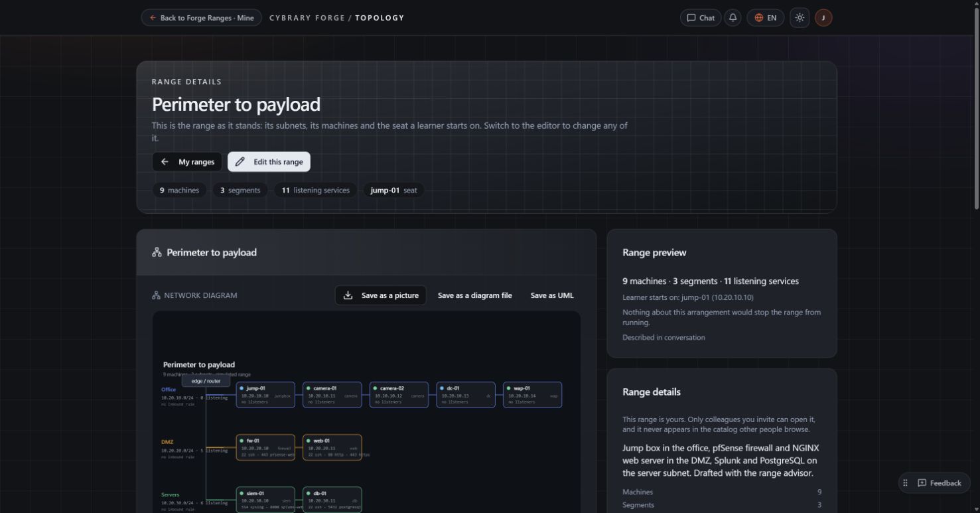Click jump-01 blue status dot
Image resolution: width=980 pixels, height=513 pixels.
[x=242, y=388]
